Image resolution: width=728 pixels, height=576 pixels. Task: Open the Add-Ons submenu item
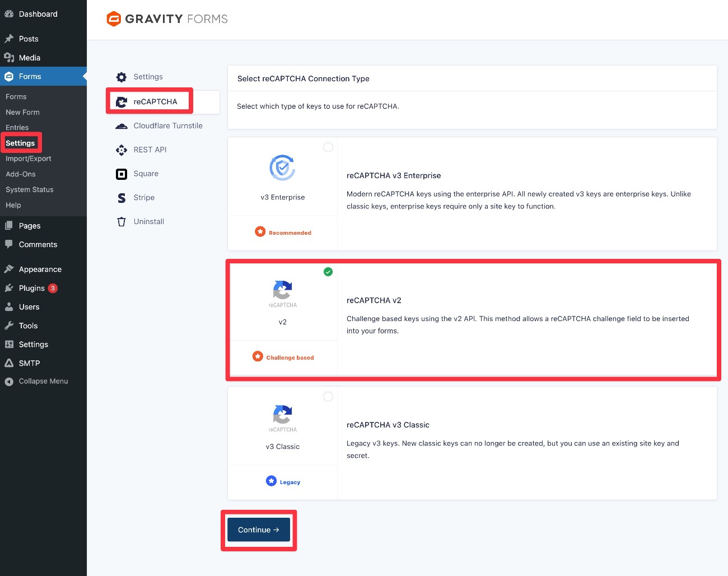tap(20, 174)
